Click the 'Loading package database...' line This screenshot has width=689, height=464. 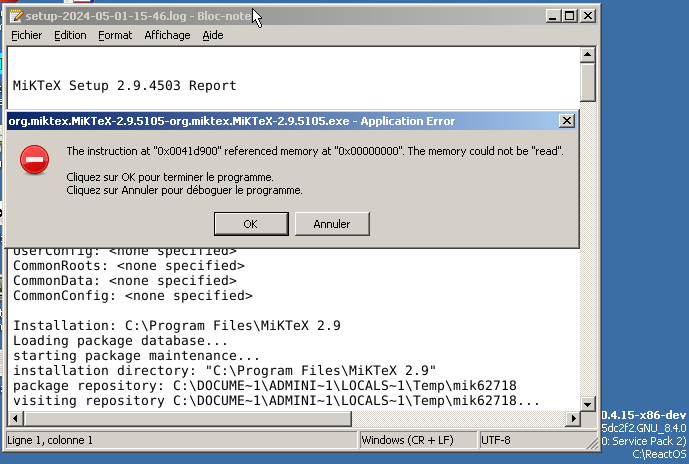[120, 341]
